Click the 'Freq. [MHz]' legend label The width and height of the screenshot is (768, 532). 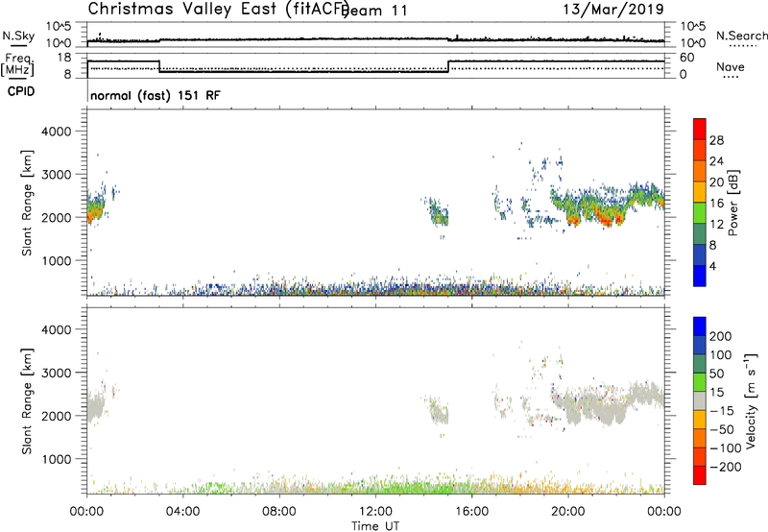click(17, 65)
